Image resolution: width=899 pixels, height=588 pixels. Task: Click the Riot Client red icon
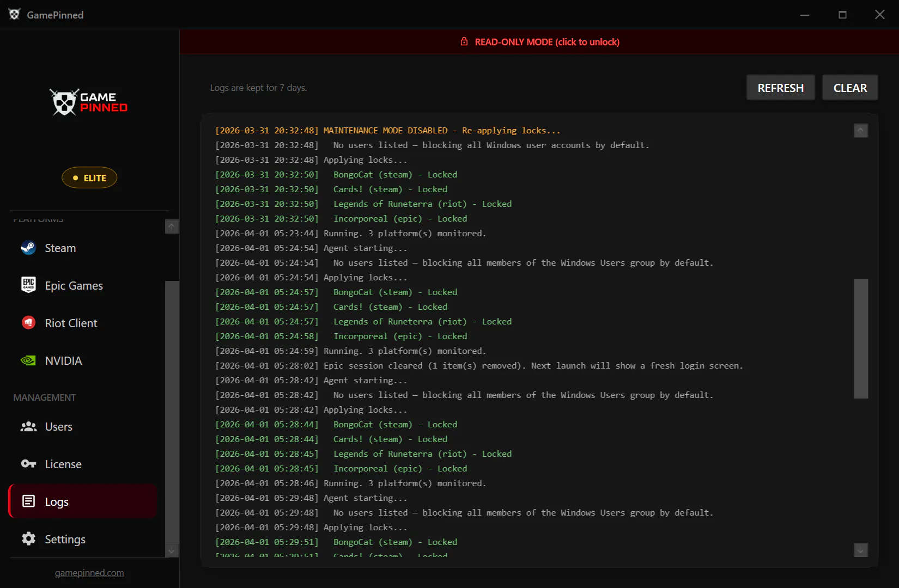pyautogui.click(x=28, y=323)
